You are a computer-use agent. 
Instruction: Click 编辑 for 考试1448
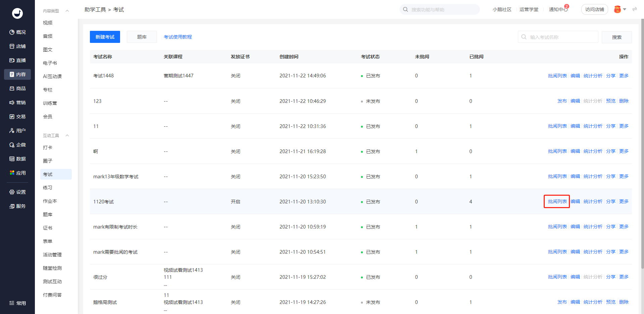pyautogui.click(x=575, y=76)
